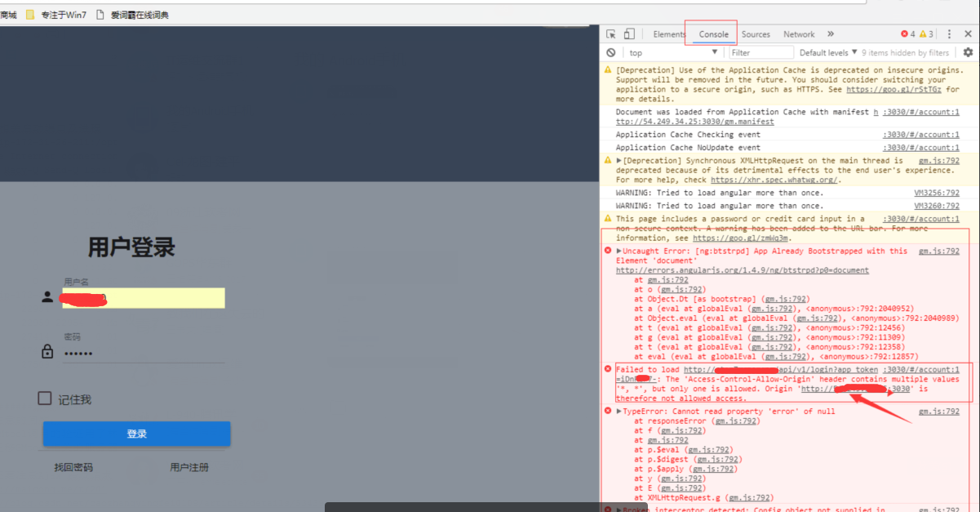Click the blue 登录 button

coord(136,434)
